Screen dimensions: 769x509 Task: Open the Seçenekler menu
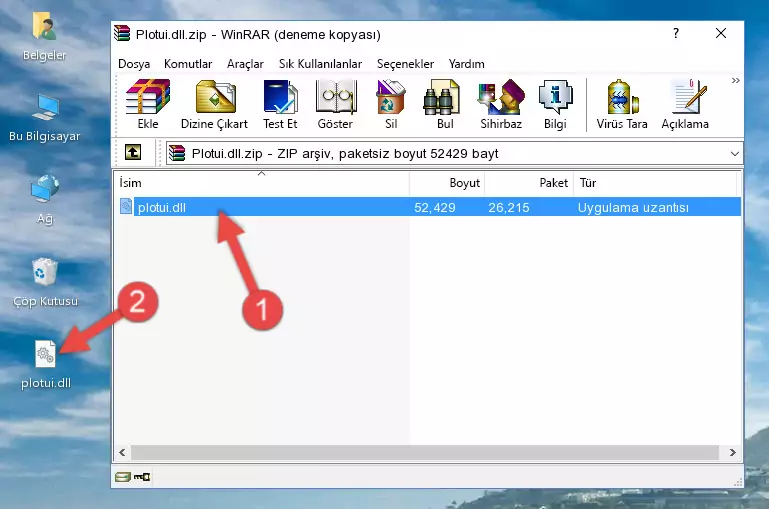pyautogui.click(x=405, y=64)
